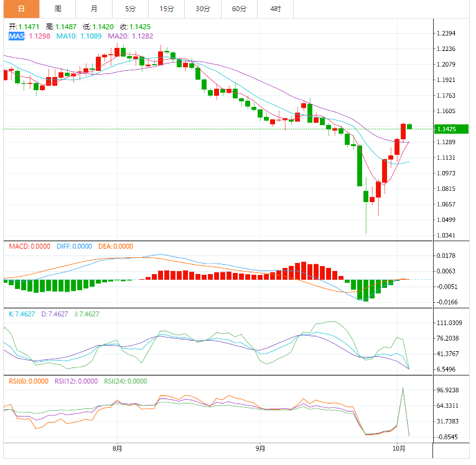Open the 5分 chart tab
The height and width of the screenshot is (465, 476).
pos(130,9)
